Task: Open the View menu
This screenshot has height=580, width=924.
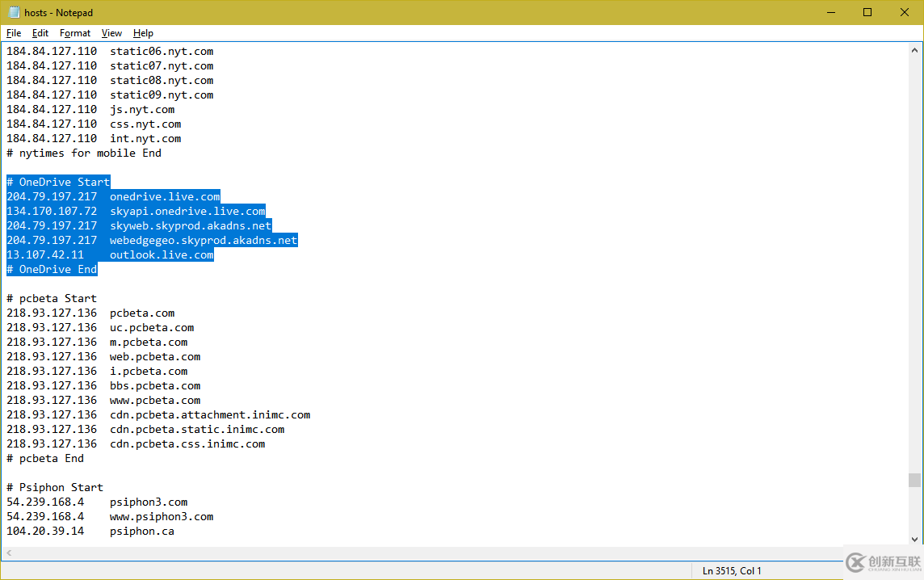Action: [x=111, y=33]
